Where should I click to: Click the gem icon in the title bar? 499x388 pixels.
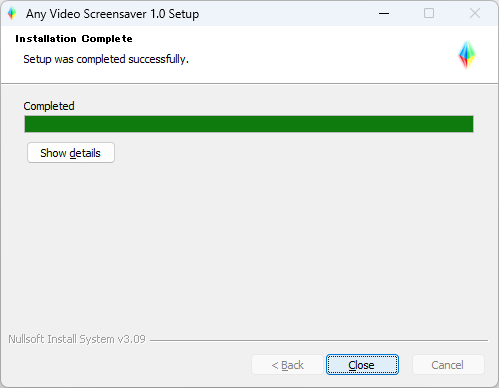(x=12, y=14)
